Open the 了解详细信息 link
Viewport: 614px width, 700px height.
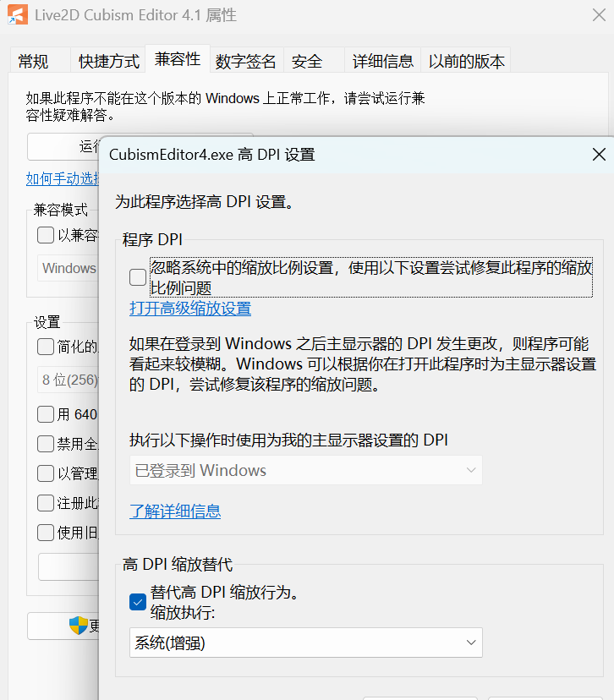175,511
